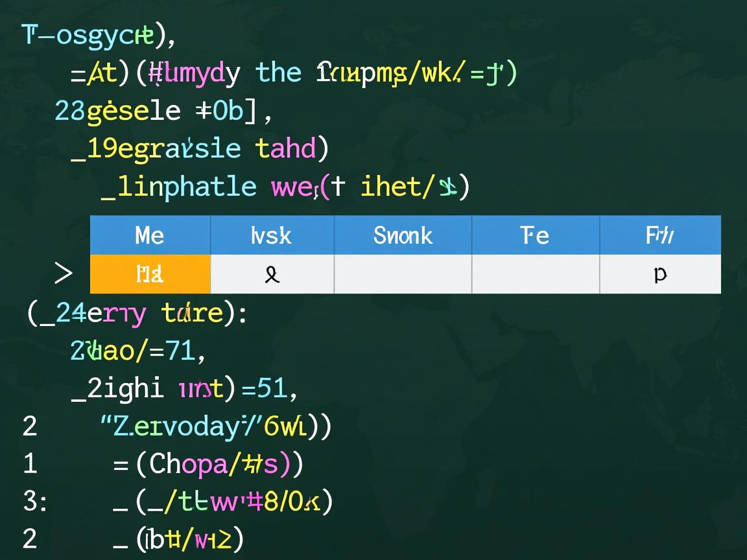Screen dimensions: 747x560
Task: Click the "Te" column header
Action: 535,235
